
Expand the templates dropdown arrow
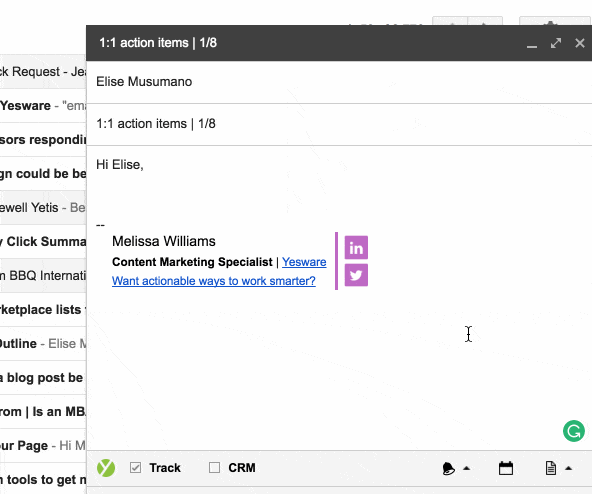[x=569, y=468]
